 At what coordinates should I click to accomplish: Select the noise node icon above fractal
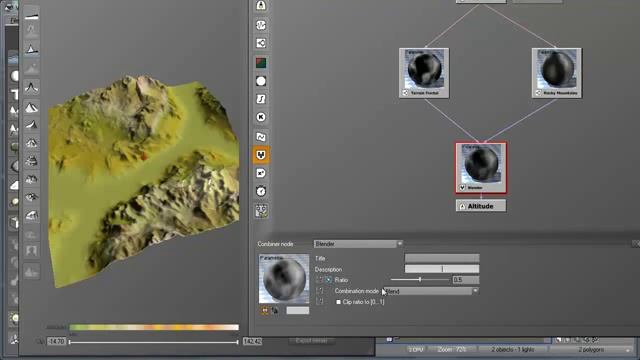coord(261,25)
